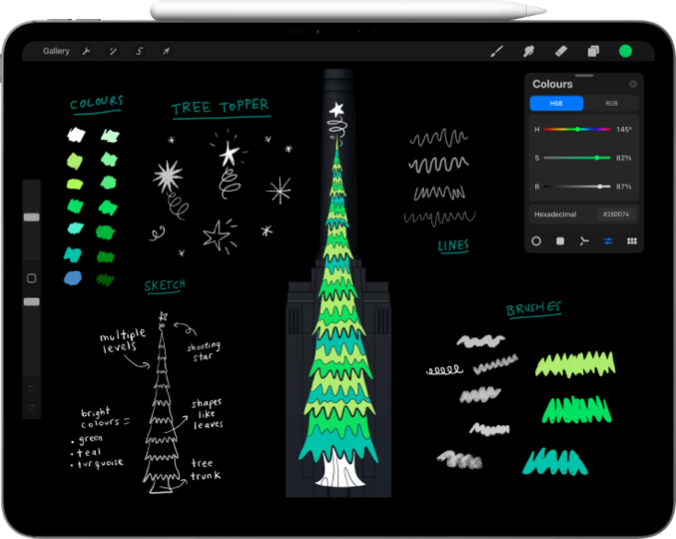Click the Hue slider handle
Image resolution: width=676 pixels, height=539 pixels.
pyautogui.click(x=577, y=129)
